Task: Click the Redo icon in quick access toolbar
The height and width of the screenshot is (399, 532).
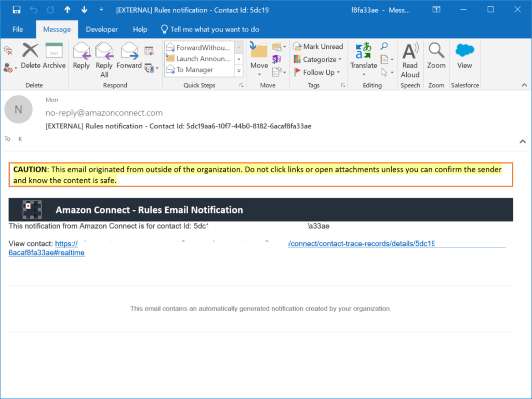Action: click(50, 10)
